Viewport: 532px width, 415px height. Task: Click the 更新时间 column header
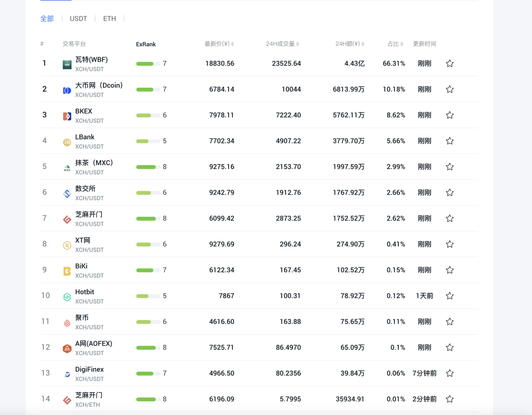(425, 44)
